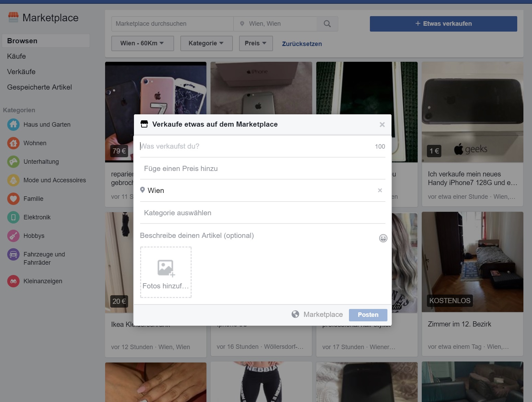Click the Wien, Wien location search field
Image resolution: width=532 pixels, height=402 pixels.
point(275,24)
